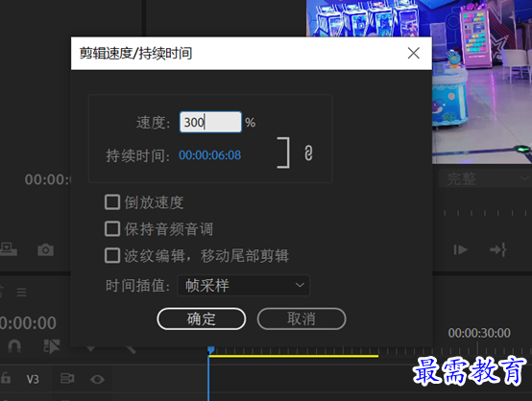
Task: Open the 时间插值 帧采样 dropdown
Action: pyautogui.click(x=244, y=286)
